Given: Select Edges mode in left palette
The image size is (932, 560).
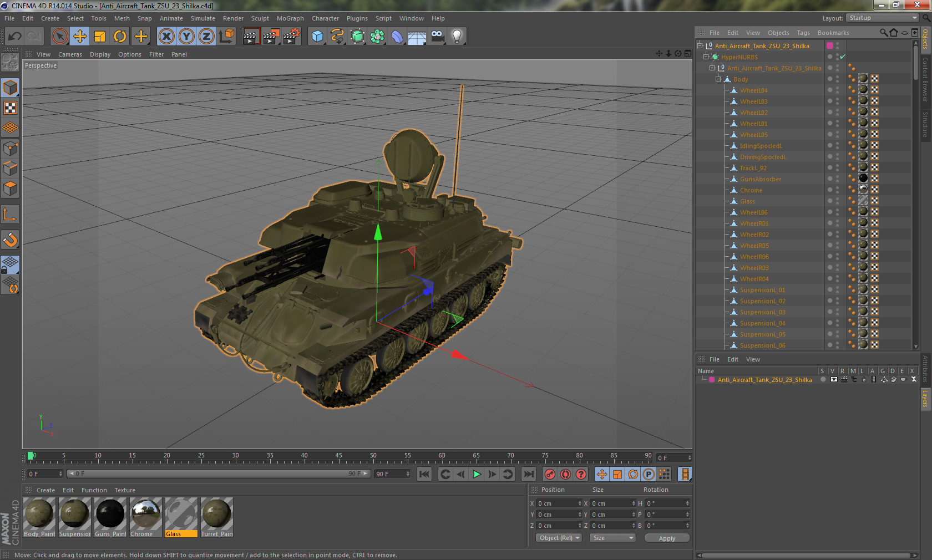Looking at the screenshot, I should coord(10,168).
